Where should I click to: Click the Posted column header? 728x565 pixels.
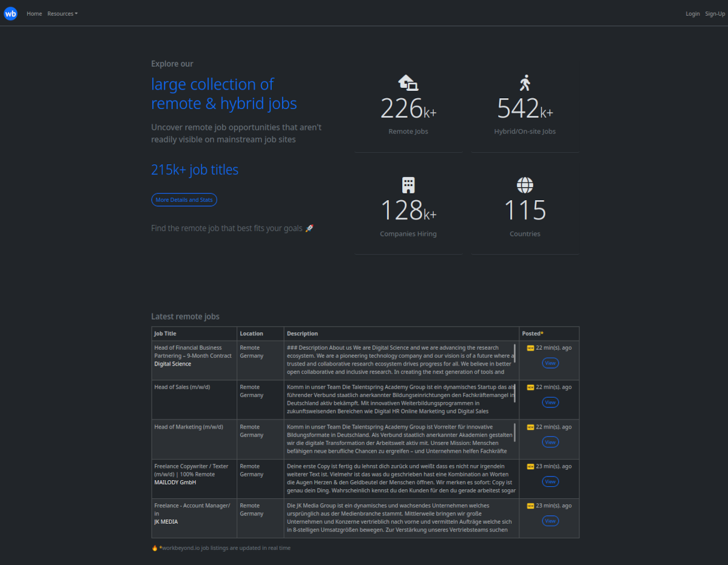(x=532, y=333)
